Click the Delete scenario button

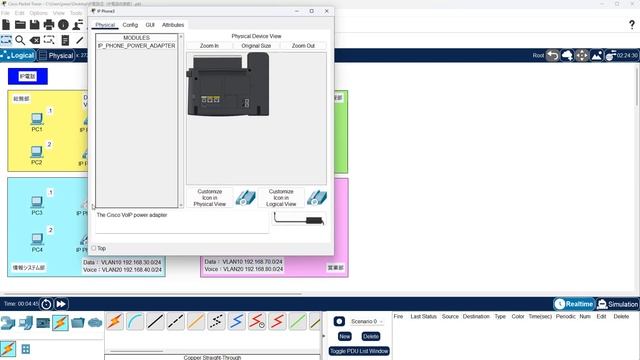[x=371, y=336]
